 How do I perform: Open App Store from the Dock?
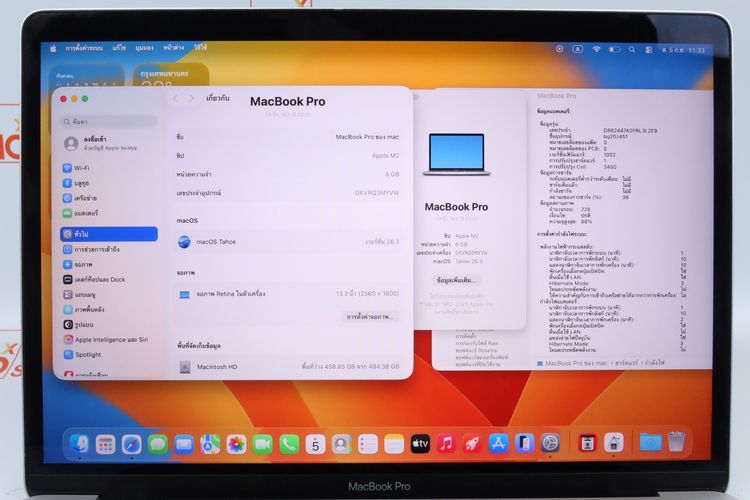click(498, 444)
